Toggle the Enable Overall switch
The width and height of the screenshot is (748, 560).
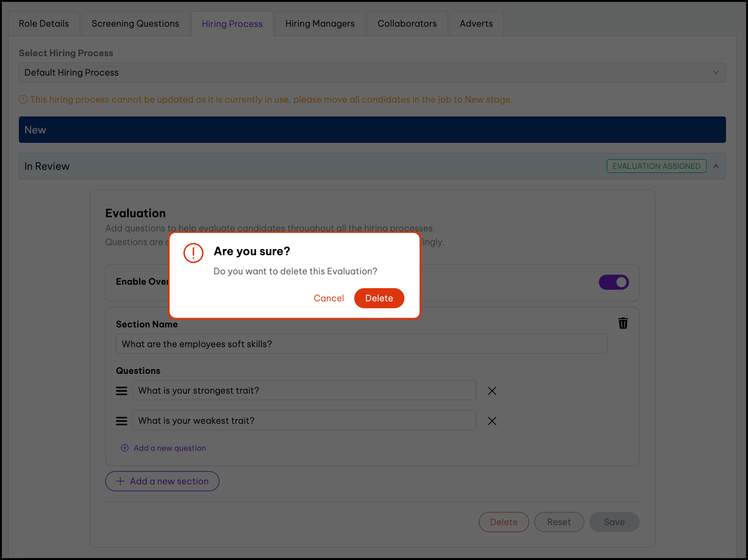pyautogui.click(x=613, y=282)
